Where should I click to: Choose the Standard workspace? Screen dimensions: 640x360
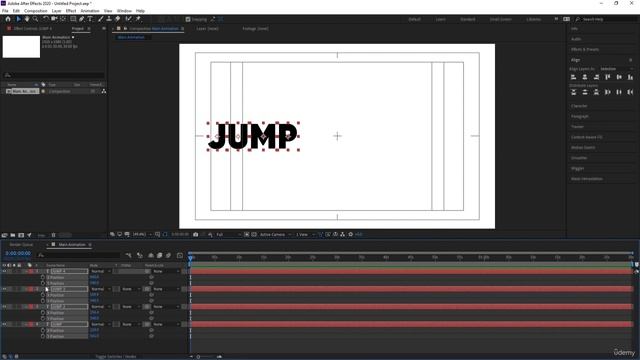pos(467,19)
